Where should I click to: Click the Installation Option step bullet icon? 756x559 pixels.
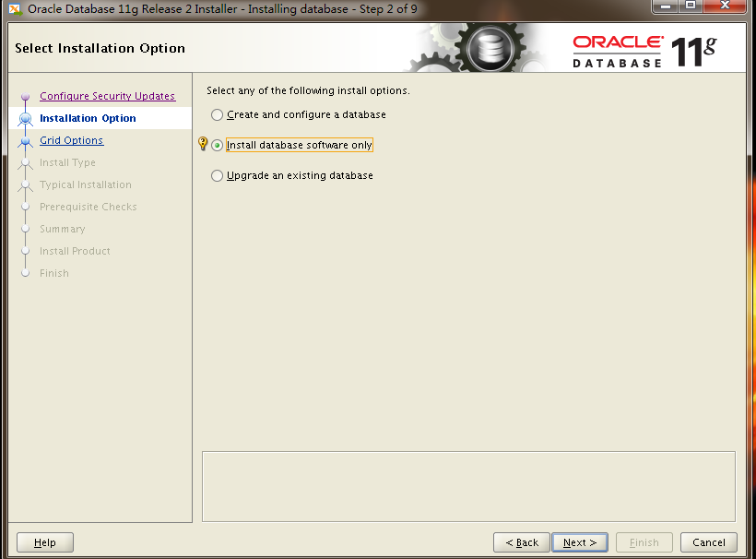26,119
